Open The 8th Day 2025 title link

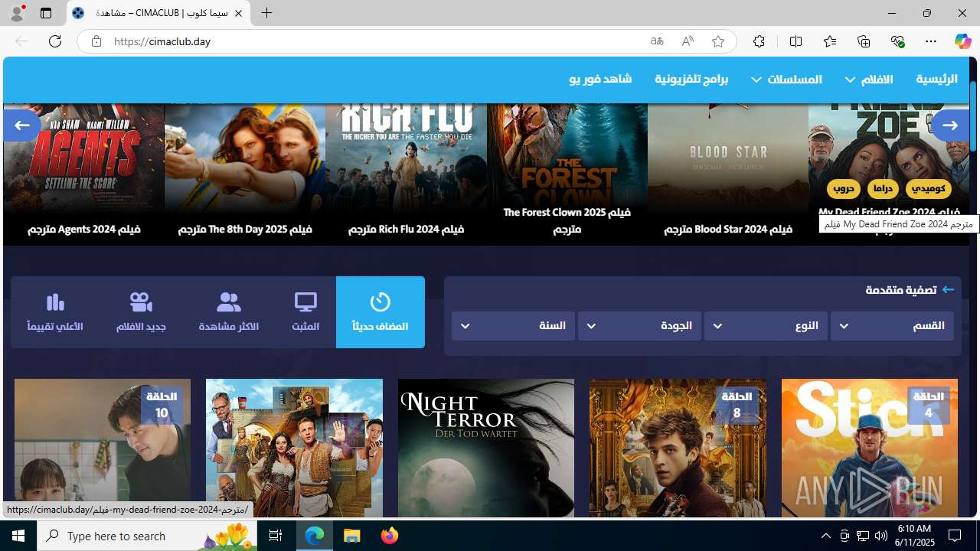pos(245,229)
